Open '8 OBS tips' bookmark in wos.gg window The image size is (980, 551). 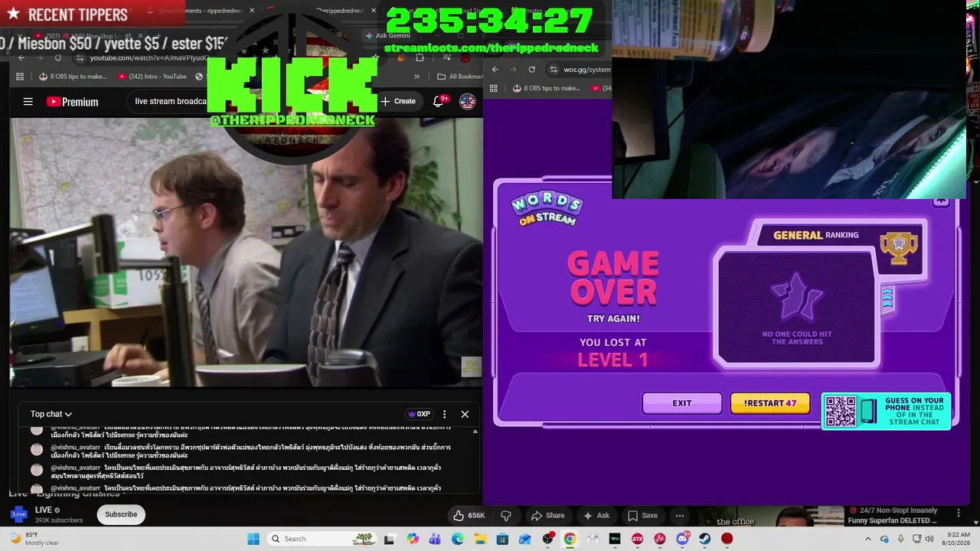(x=546, y=88)
